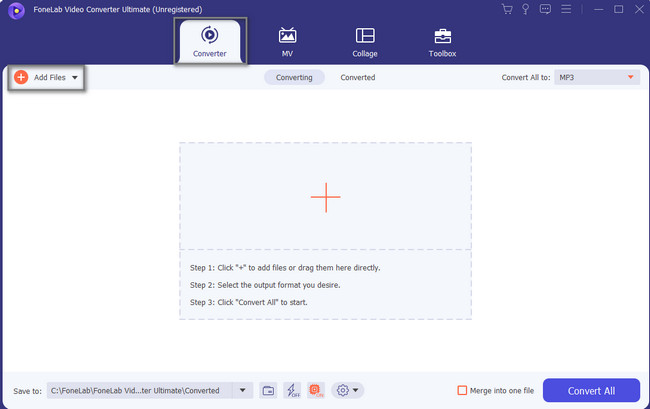Screen dimensions: 650x409
Task: Open the Convert All to MP3 dropdown
Action: click(597, 77)
